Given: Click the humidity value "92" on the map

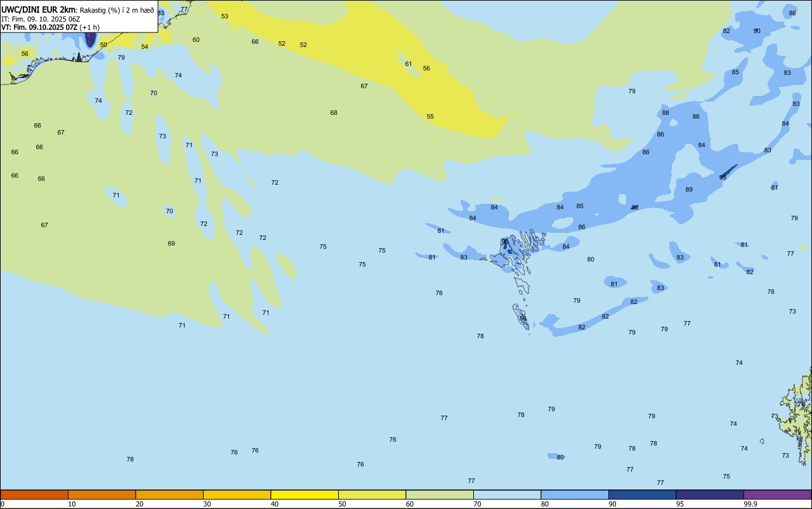Looking at the screenshot, I should coord(635,208).
